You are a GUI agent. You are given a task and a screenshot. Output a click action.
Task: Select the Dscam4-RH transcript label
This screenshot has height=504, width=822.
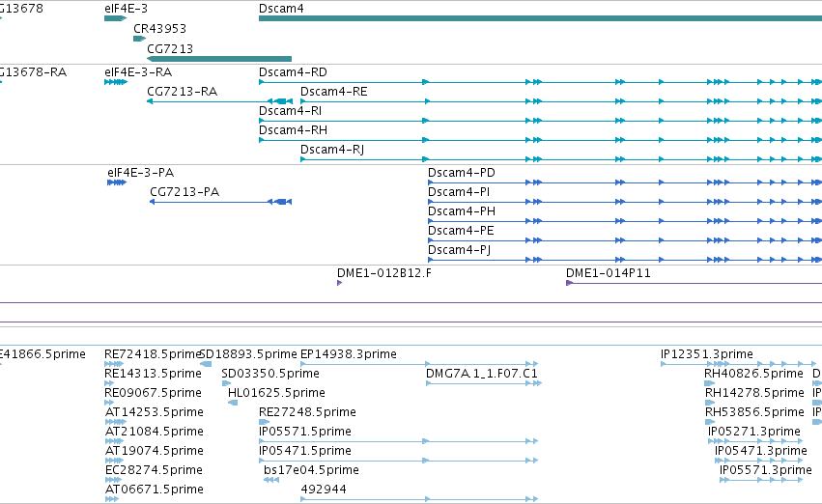293,130
